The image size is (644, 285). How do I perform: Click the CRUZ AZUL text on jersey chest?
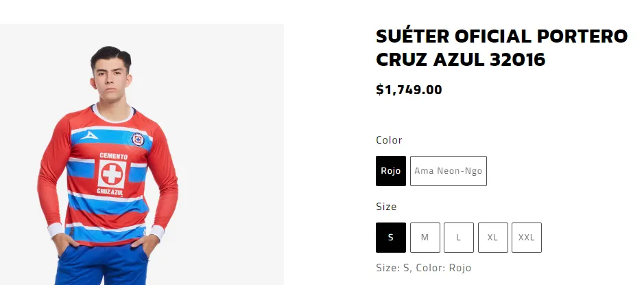tap(110, 191)
